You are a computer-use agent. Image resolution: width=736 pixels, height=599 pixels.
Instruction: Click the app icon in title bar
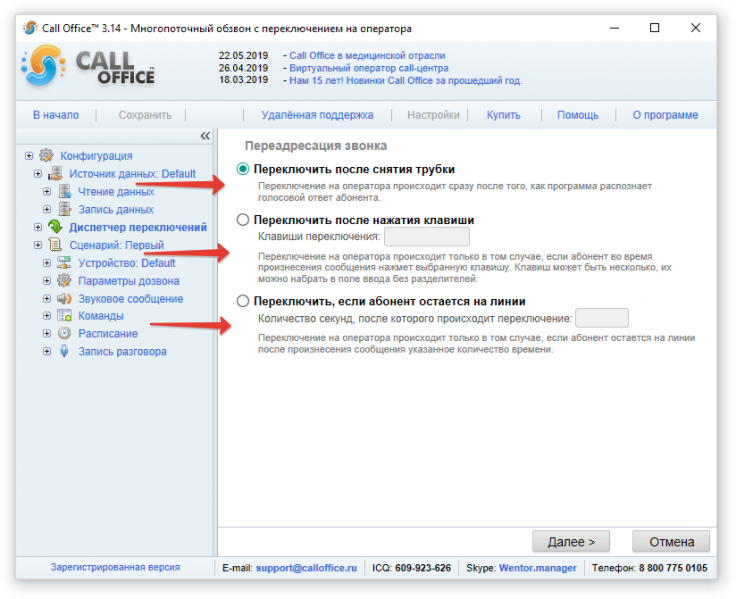point(31,28)
